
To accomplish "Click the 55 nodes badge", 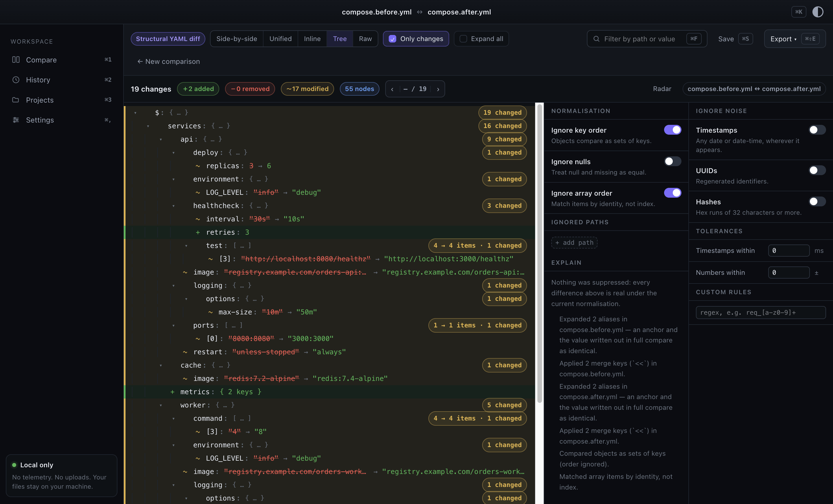I will coord(359,89).
